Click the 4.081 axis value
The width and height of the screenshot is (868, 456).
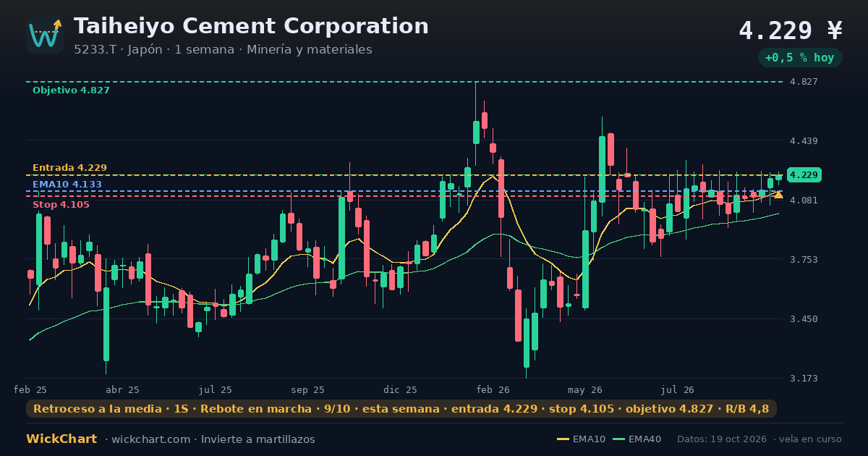[x=804, y=200]
